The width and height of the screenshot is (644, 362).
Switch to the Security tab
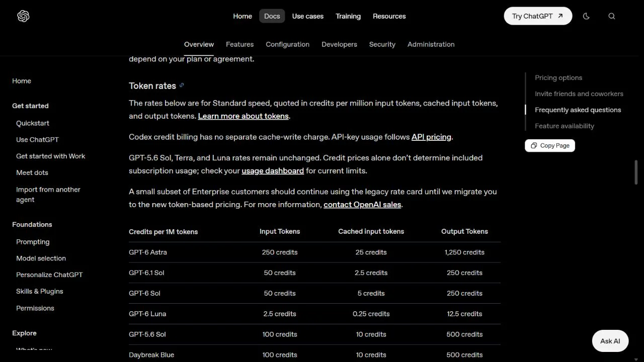pyautogui.click(x=382, y=44)
